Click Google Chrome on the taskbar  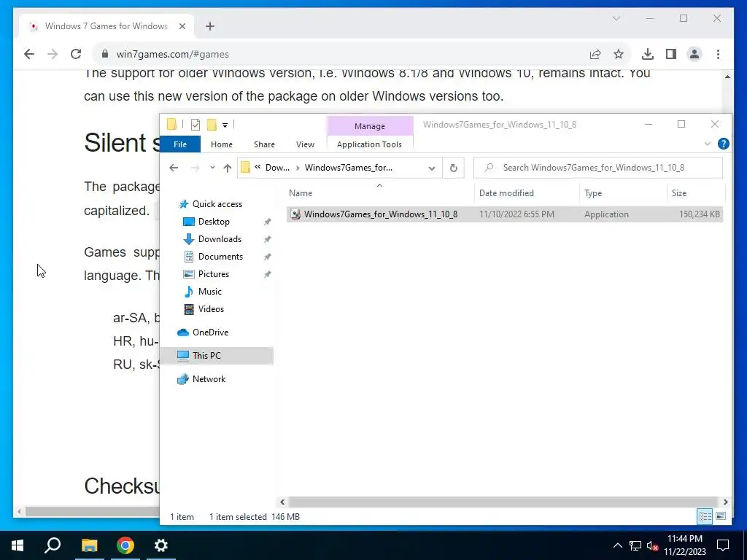click(x=125, y=545)
